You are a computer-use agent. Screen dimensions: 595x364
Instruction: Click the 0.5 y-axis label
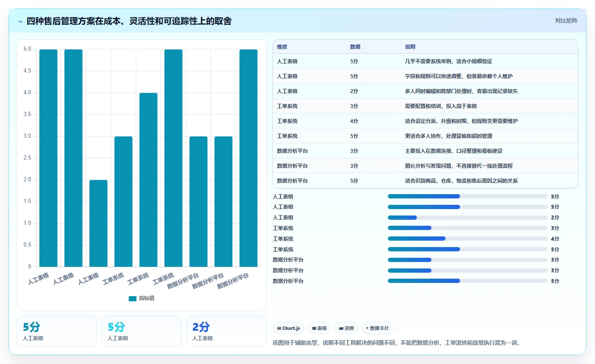[27, 245]
